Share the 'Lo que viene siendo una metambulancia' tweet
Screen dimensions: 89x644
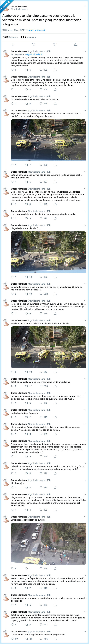point(55,104)
